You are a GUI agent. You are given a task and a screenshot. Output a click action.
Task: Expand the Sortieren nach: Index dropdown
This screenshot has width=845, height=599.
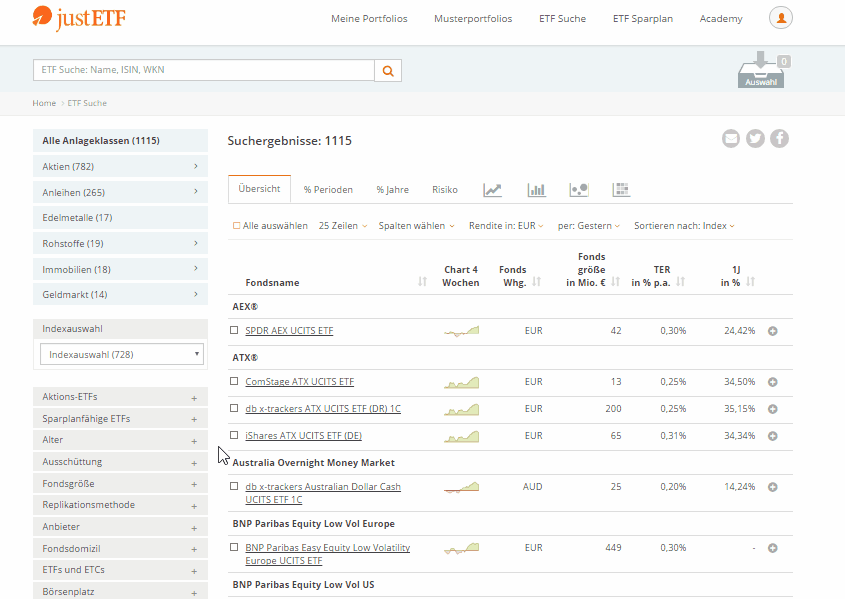(684, 226)
